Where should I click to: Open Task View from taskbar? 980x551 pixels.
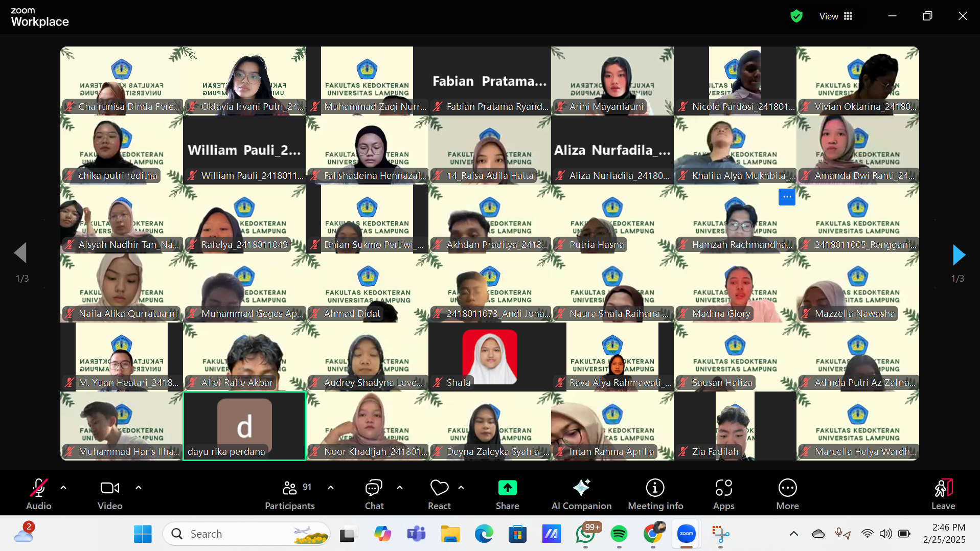pyautogui.click(x=348, y=534)
